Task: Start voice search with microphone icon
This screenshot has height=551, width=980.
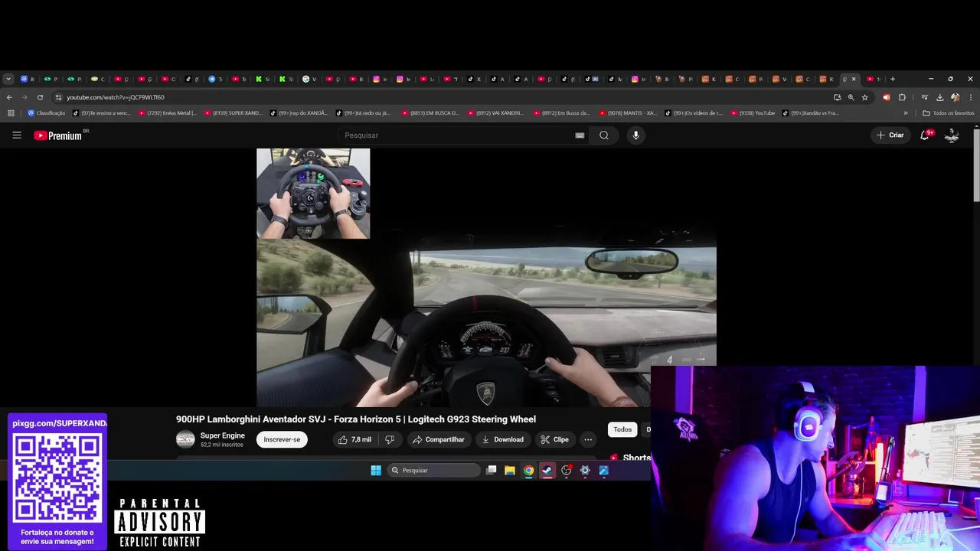Action: [x=635, y=135]
